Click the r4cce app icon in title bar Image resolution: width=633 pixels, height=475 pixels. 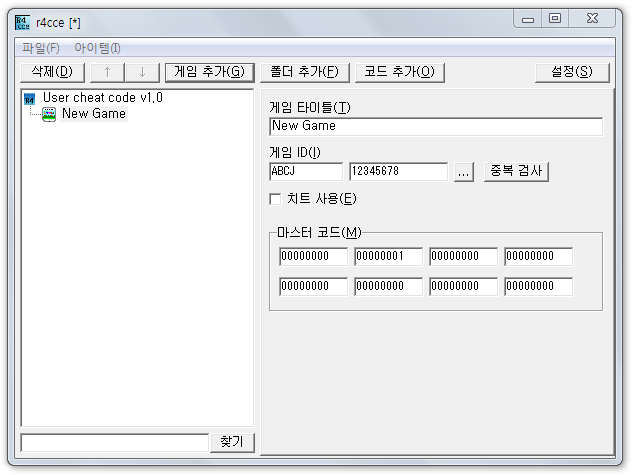coord(22,23)
